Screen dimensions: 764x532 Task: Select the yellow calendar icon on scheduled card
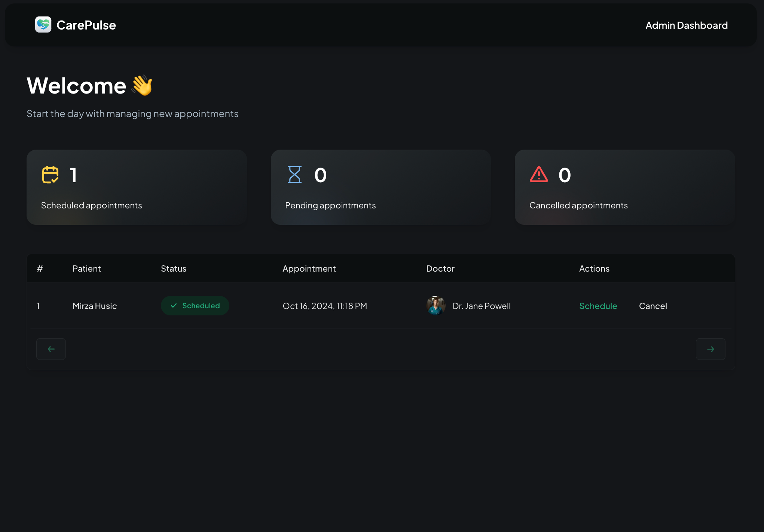50,174
